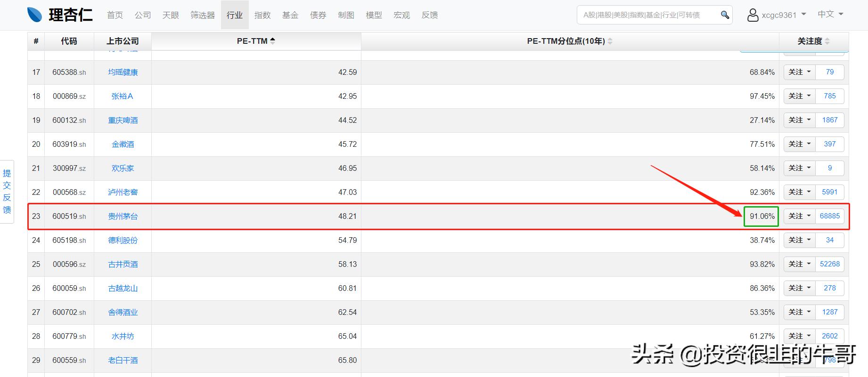Click follower count 52268 for 古井贡酒
Viewport: 868px width, 377px height.
830,264
